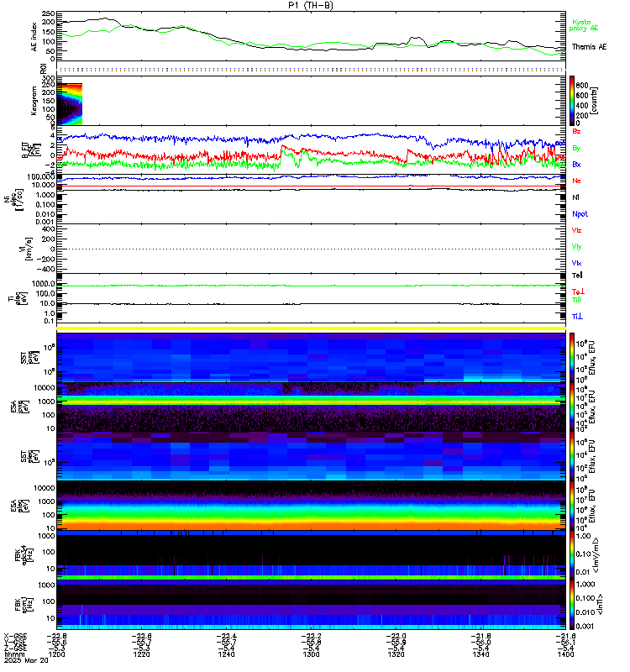The height and width of the screenshot is (672, 630).
Task: Click the 1320 time tick label
Action: tap(396, 654)
